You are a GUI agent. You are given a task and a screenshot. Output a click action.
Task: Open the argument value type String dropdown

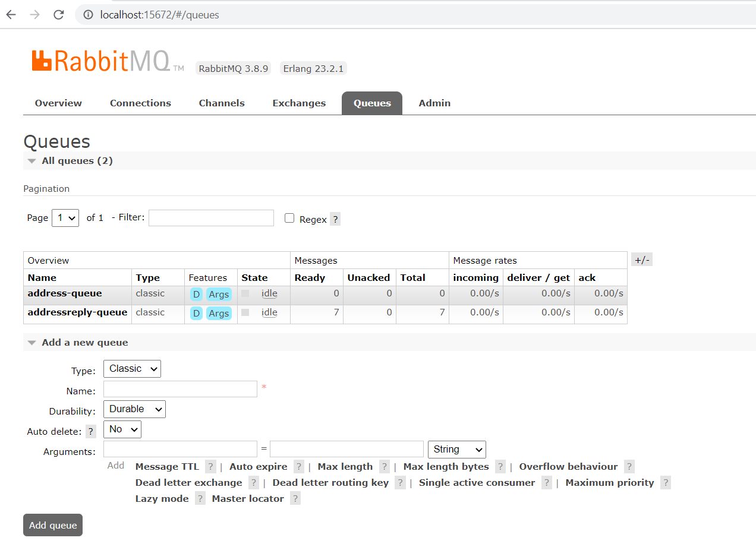click(x=456, y=449)
